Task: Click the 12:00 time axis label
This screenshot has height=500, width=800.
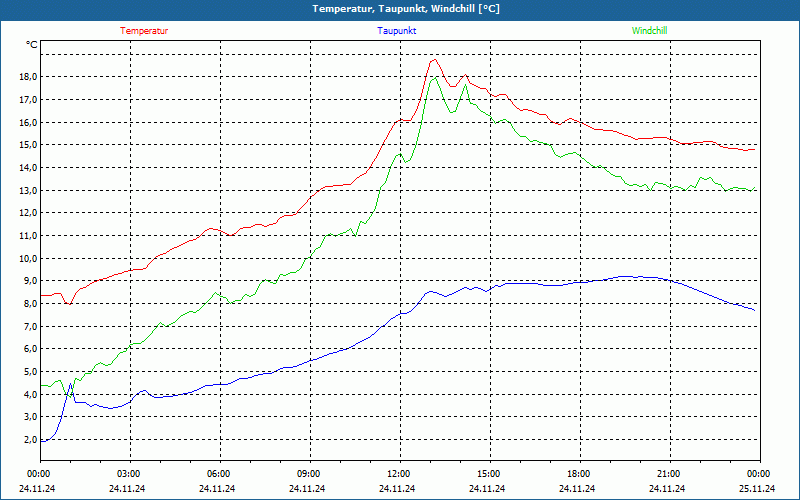Action: click(399, 474)
